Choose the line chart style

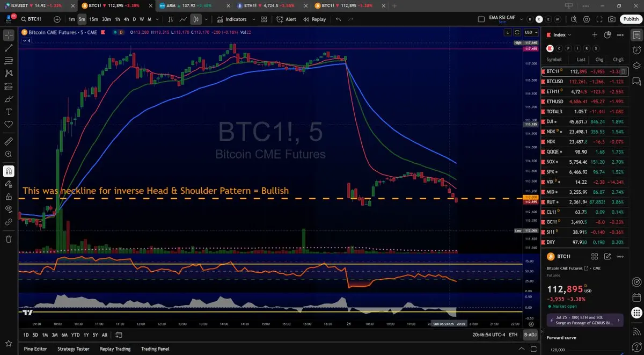184,19
